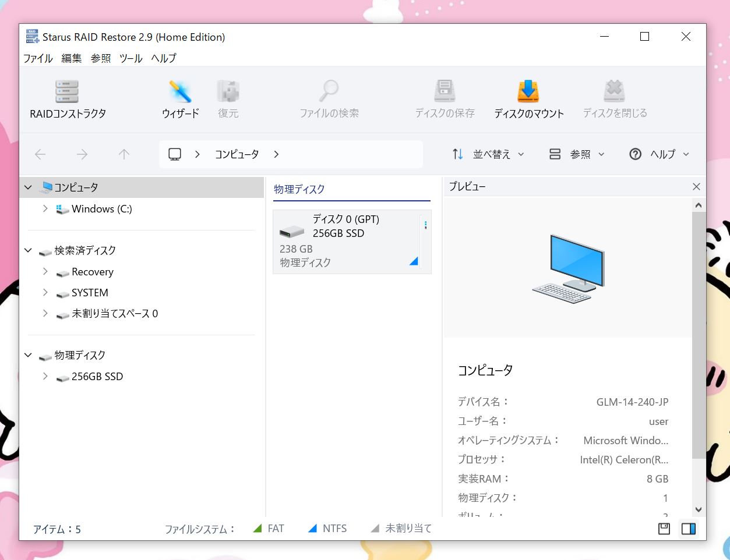Select SYSTEM partition in the tree

click(x=90, y=293)
